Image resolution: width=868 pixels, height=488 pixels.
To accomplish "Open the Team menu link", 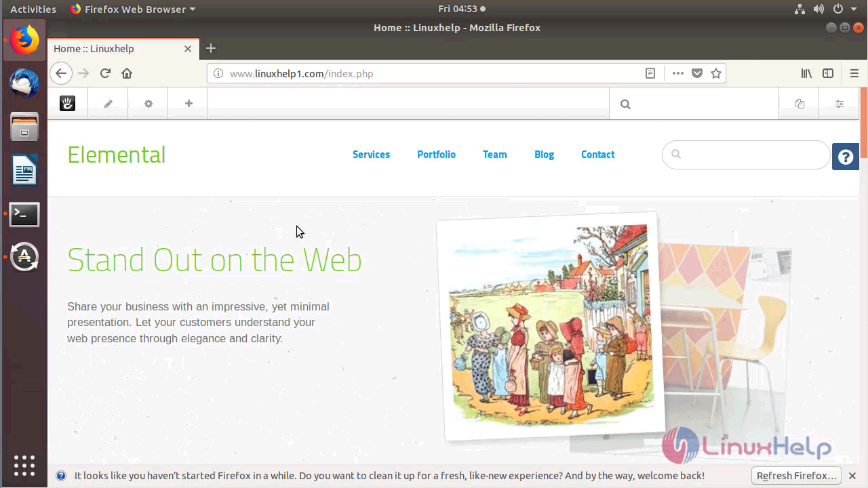I will point(494,155).
